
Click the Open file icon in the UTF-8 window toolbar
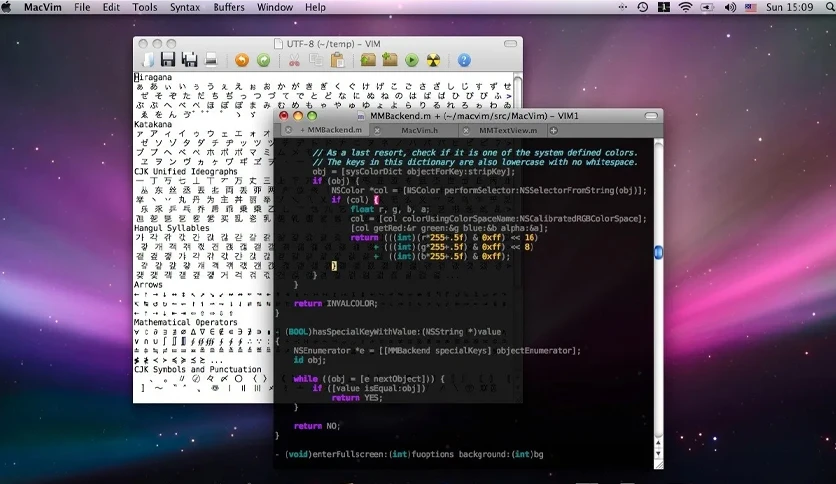pyautogui.click(x=148, y=60)
